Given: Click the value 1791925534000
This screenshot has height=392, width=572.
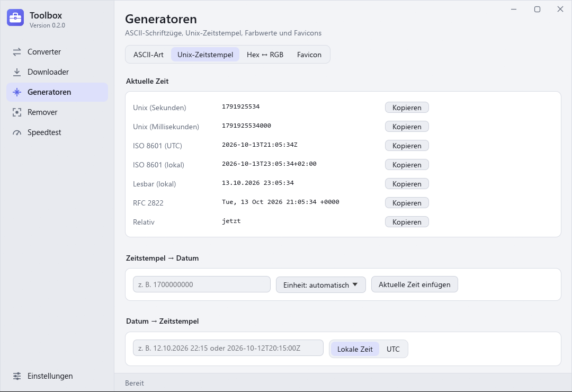Looking at the screenshot, I should (246, 126).
